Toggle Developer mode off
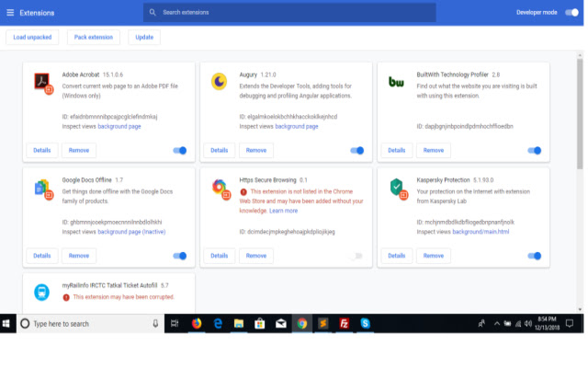The image size is (588, 368). (572, 12)
